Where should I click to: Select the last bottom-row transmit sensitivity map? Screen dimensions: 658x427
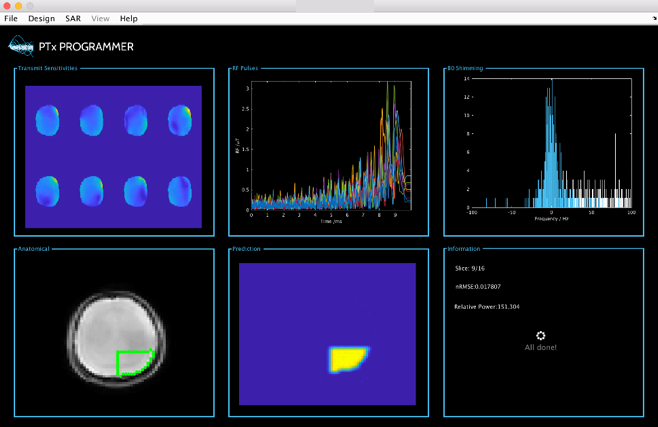[180, 189]
